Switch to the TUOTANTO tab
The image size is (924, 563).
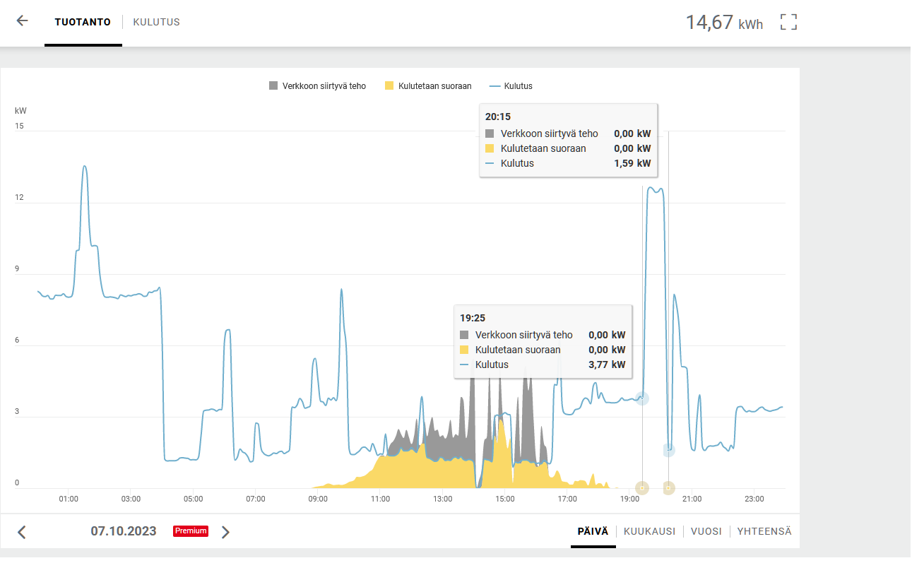pos(83,22)
